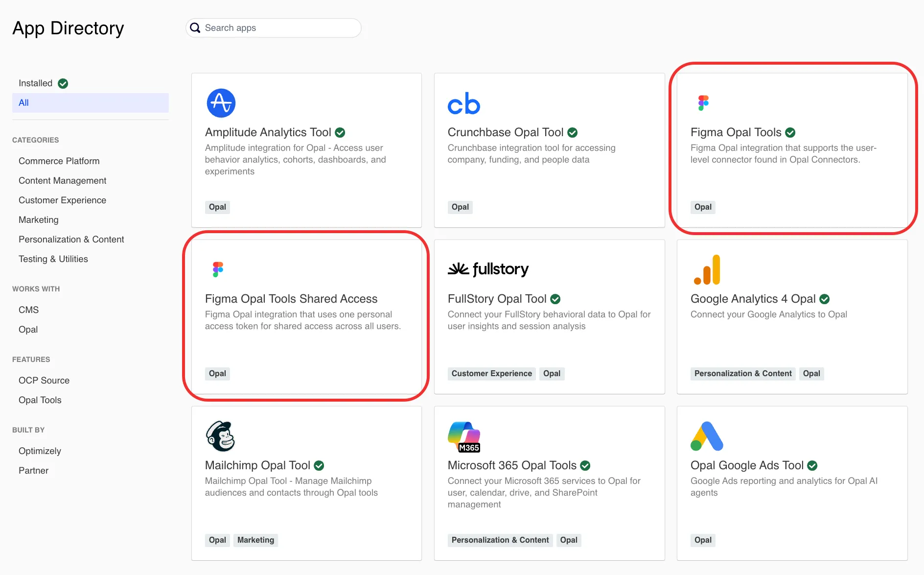Select Testing & Utilities category
This screenshot has height=575, width=924.
click(x=53, y=259)
